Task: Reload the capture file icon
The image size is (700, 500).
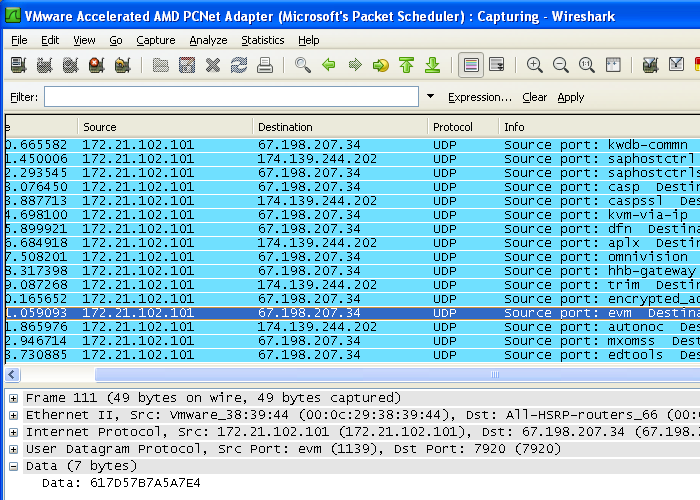Action: (239, 65)
